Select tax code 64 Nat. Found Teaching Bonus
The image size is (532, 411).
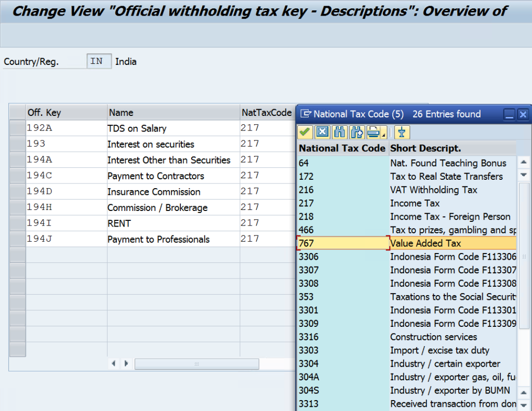pyautogui.click(x=407, y=163)
